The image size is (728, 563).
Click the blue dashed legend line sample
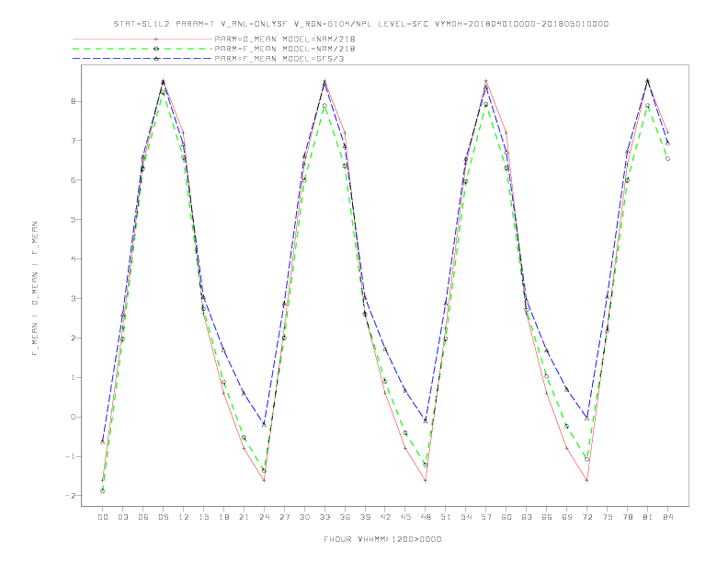[142, 59]
